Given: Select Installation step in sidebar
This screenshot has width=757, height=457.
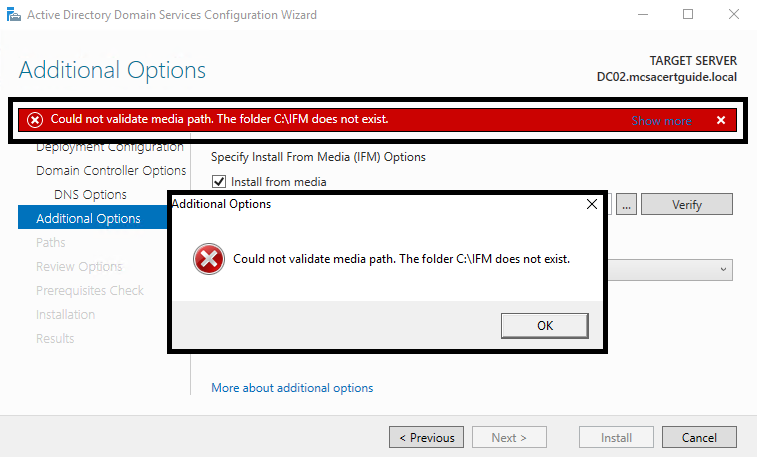Looking at the screenshot, I should pos(66,315).
